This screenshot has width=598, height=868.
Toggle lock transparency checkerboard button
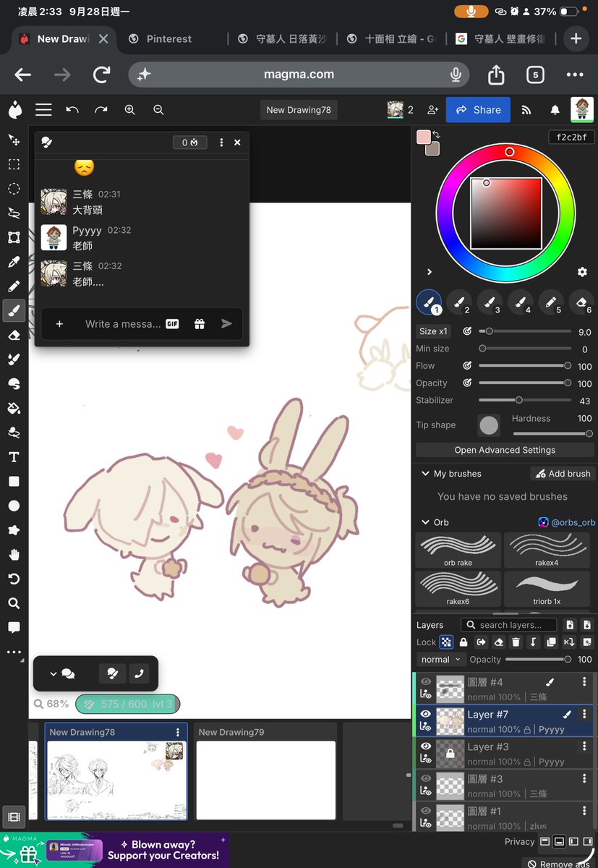(446, 642)
